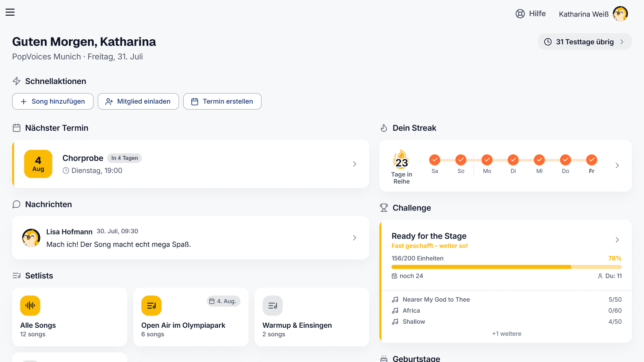
Task: Click the Song hinzufügen button
Action: (53, 101)
